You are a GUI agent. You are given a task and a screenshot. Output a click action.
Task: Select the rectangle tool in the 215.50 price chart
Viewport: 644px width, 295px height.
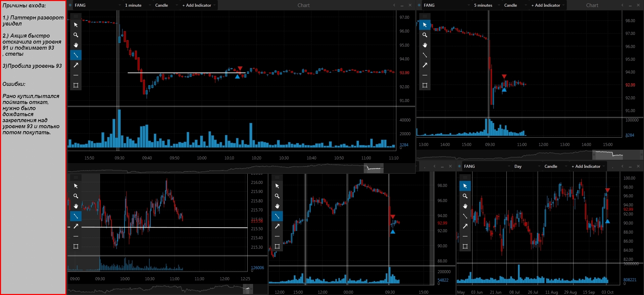[x=76, y=246]
